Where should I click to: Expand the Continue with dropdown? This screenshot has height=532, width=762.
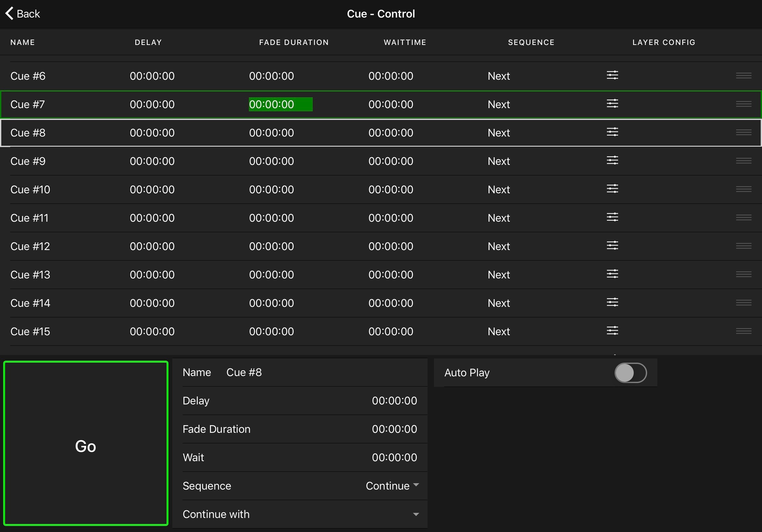tap(415, 514)
